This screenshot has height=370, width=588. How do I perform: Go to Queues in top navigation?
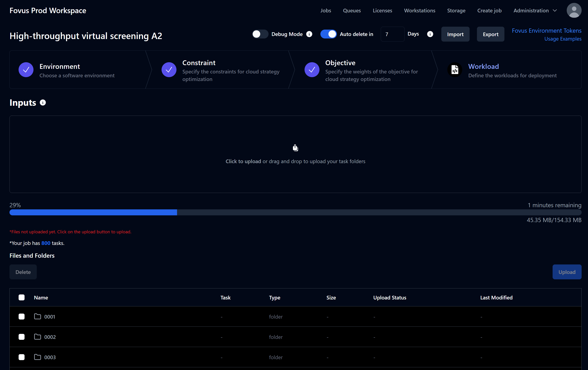point(352,10)
